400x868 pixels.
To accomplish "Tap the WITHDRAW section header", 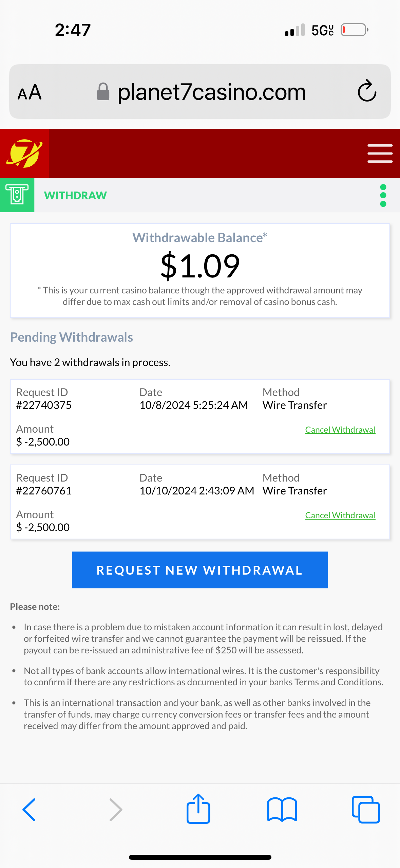I will (75, 196).
